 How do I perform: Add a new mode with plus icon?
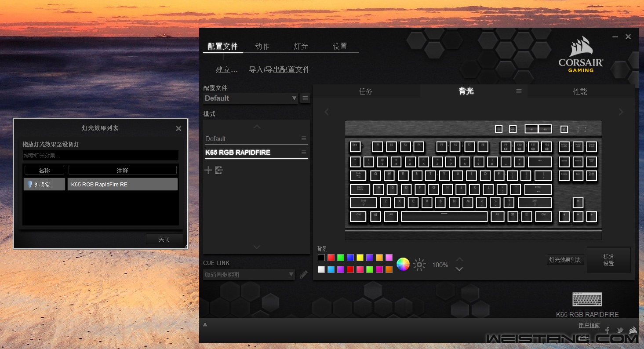208,170
